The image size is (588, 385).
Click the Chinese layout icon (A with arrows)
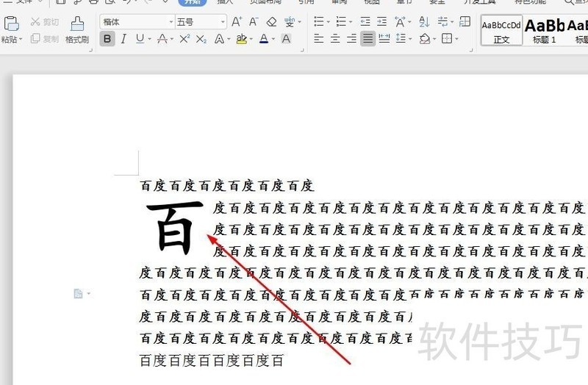coord(400,22)
